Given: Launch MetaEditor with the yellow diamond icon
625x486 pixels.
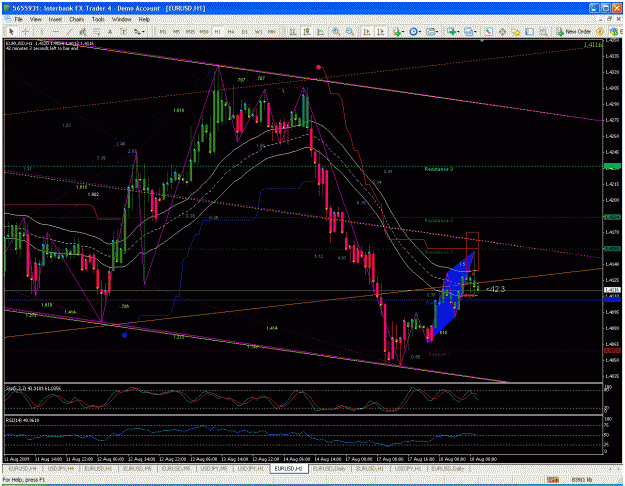Looking at the screenshot, I should 600,31.
